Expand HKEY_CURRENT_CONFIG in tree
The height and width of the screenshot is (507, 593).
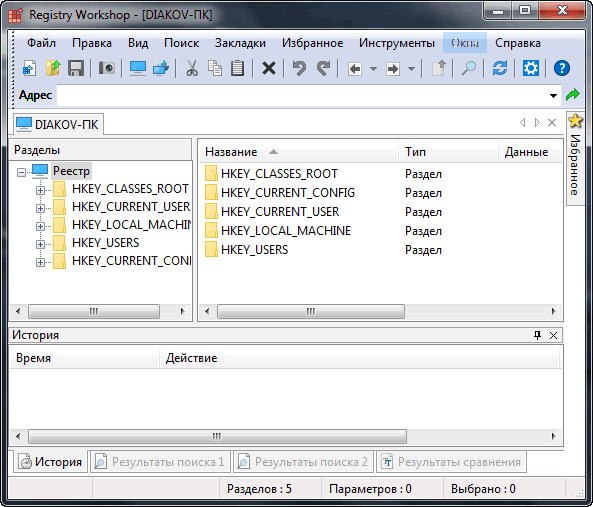coord(40,262)
